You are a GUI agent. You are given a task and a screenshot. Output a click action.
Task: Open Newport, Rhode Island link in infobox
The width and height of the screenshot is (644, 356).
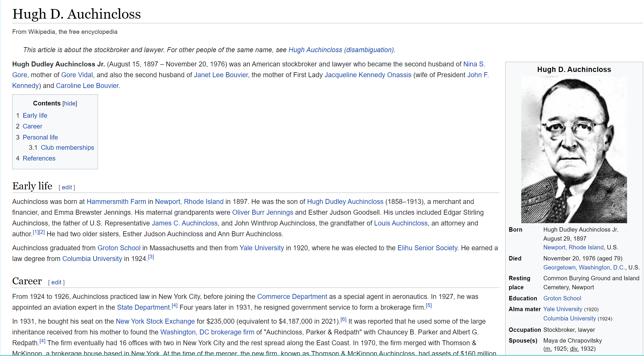click(x=573, y=247)
